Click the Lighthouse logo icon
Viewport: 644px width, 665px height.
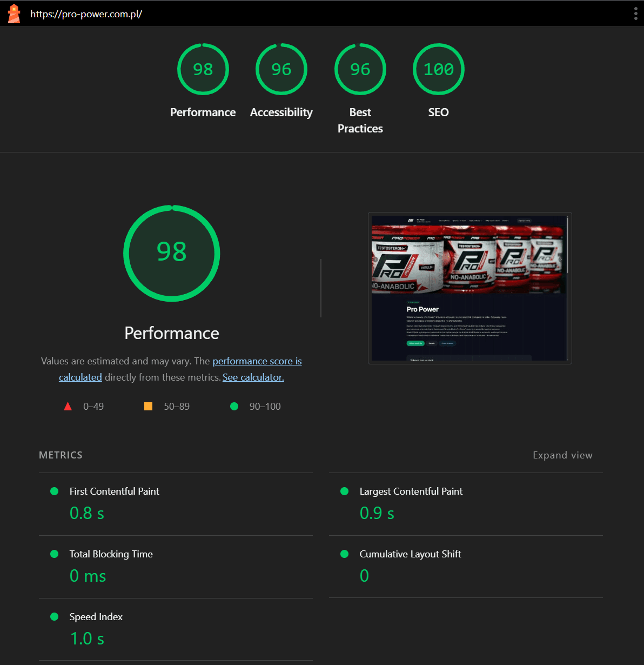pos(14,14)
